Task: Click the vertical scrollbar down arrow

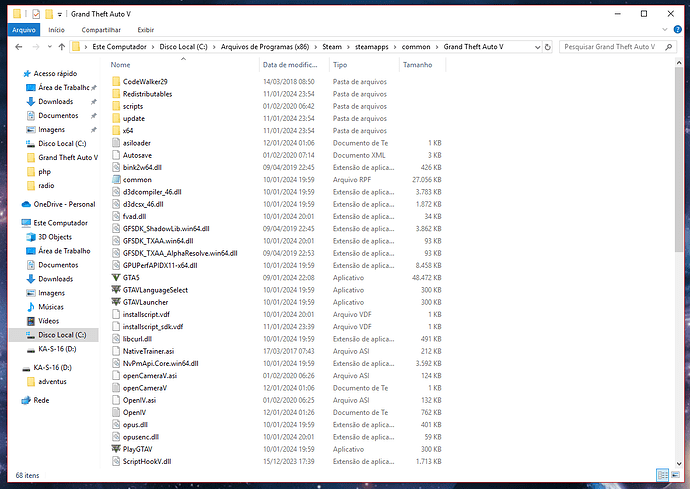Action: [679, 463]
